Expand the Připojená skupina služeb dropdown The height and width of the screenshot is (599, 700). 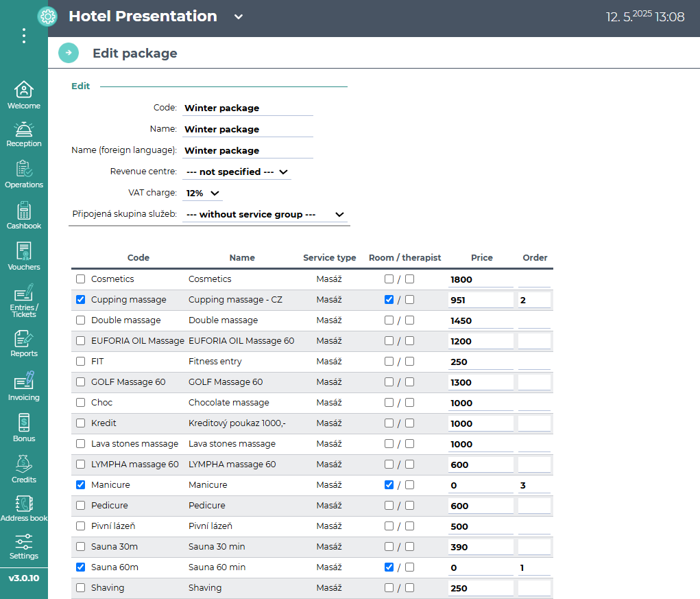(x=265, y=215)
